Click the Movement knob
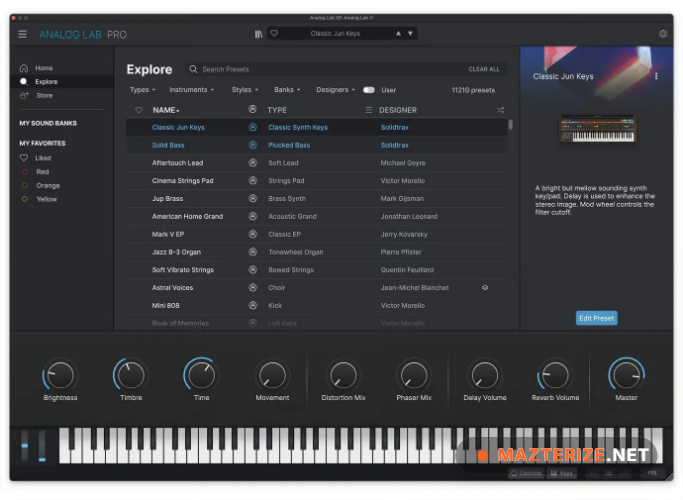683x500 pixels. pos(272,375)
